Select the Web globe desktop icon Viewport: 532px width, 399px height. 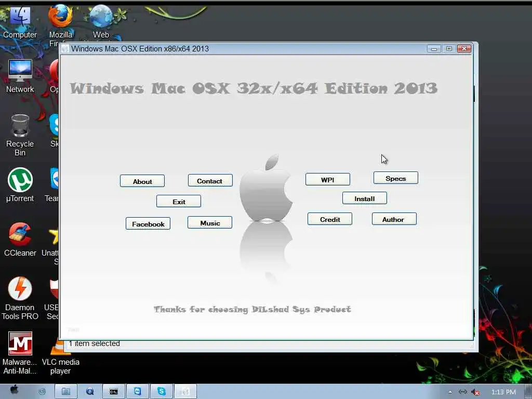click(x=101, y=22)
